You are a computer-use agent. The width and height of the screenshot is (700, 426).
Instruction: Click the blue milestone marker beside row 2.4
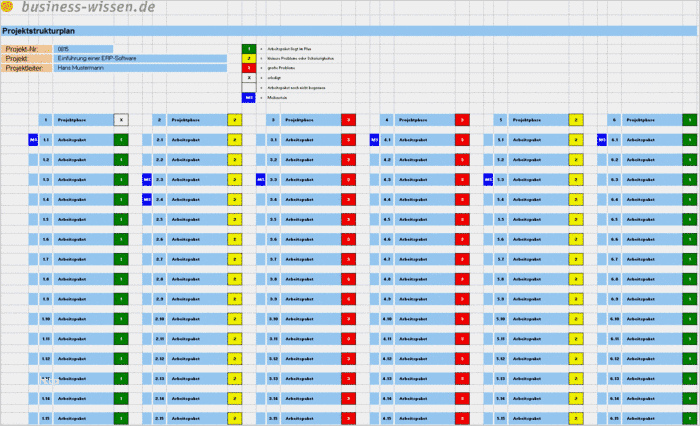pyautogui.click(x=147, y=200)
